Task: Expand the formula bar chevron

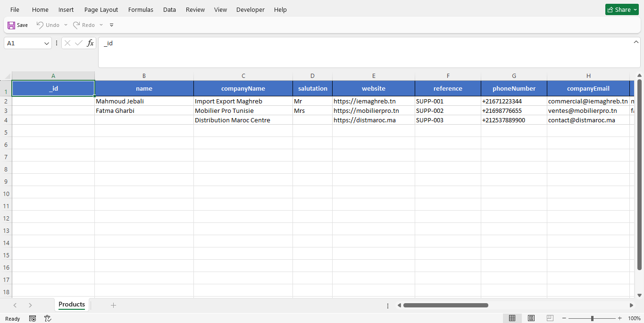Action: click(636, 42)
